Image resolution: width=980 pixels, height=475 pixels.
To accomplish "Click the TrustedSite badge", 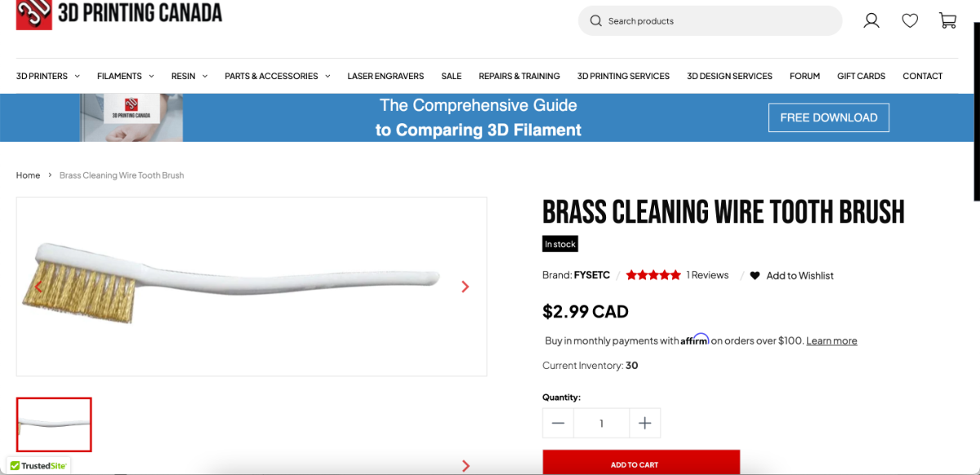I will [39, 466].
